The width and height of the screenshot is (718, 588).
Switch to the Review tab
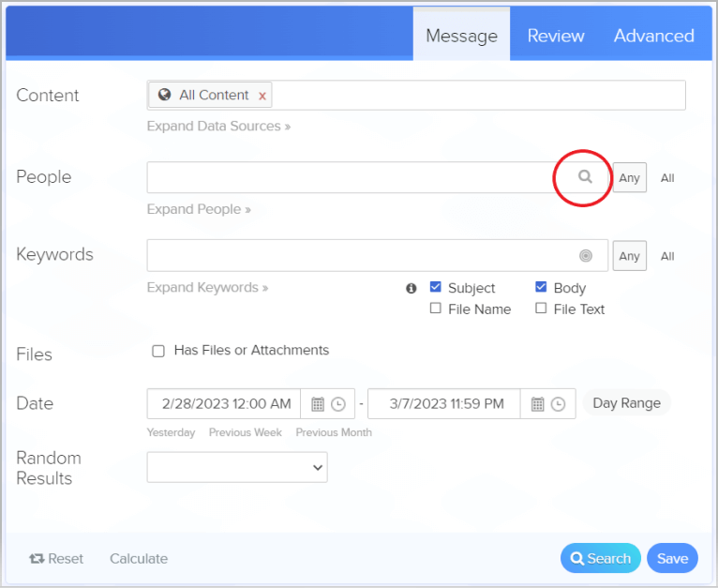556,36
